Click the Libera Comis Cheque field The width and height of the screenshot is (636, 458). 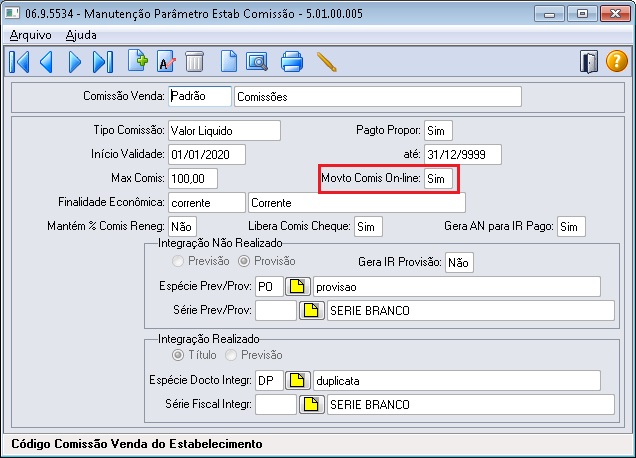368,226
